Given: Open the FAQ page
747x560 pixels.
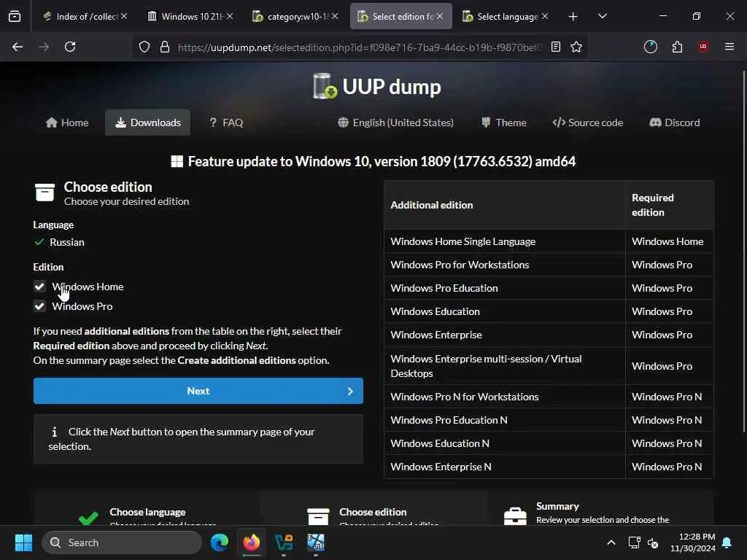Looking at the screenshot, I should (x=226, y=122).
